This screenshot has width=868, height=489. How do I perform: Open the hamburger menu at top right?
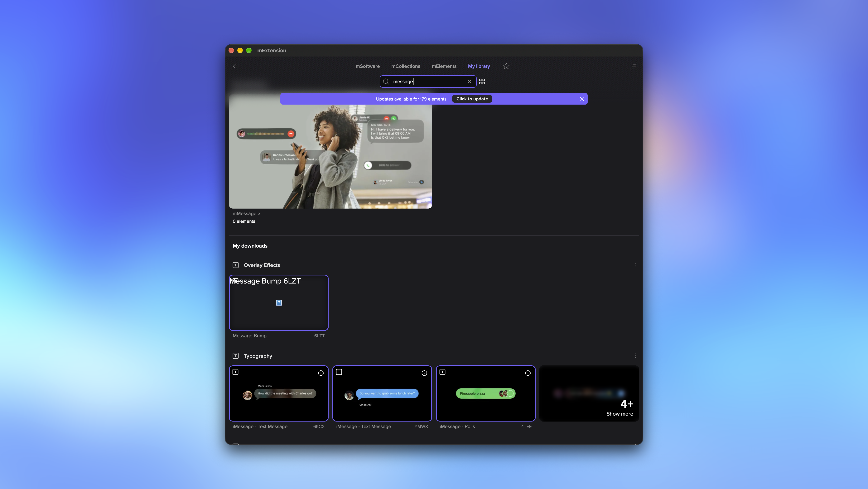click(633, 66)
